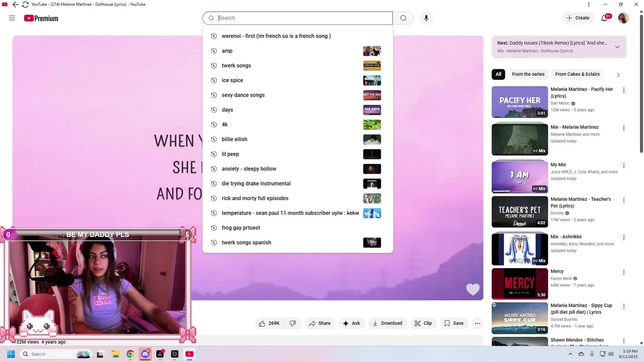Open options menu for Pacify Her video

624,90
